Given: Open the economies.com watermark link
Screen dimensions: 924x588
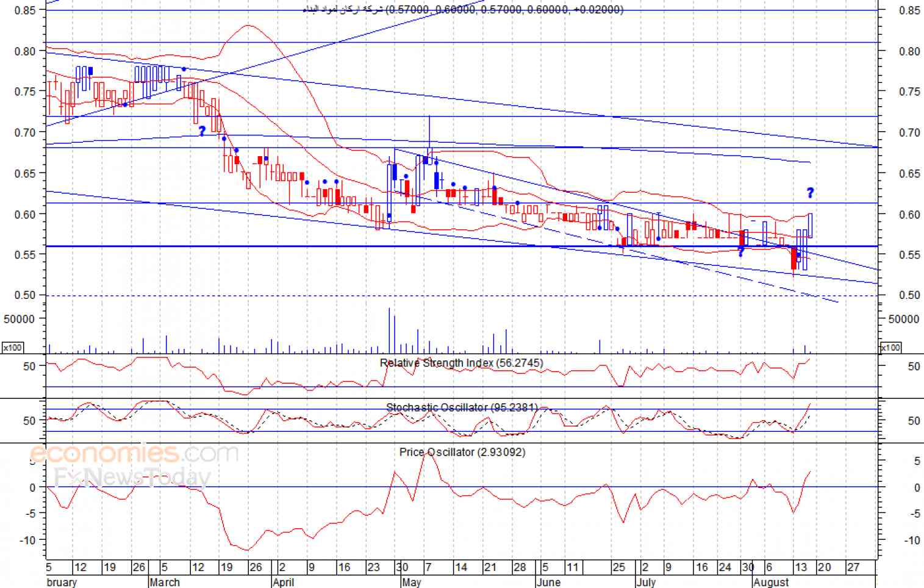Looking at the screenshot, I should [134, 453].
